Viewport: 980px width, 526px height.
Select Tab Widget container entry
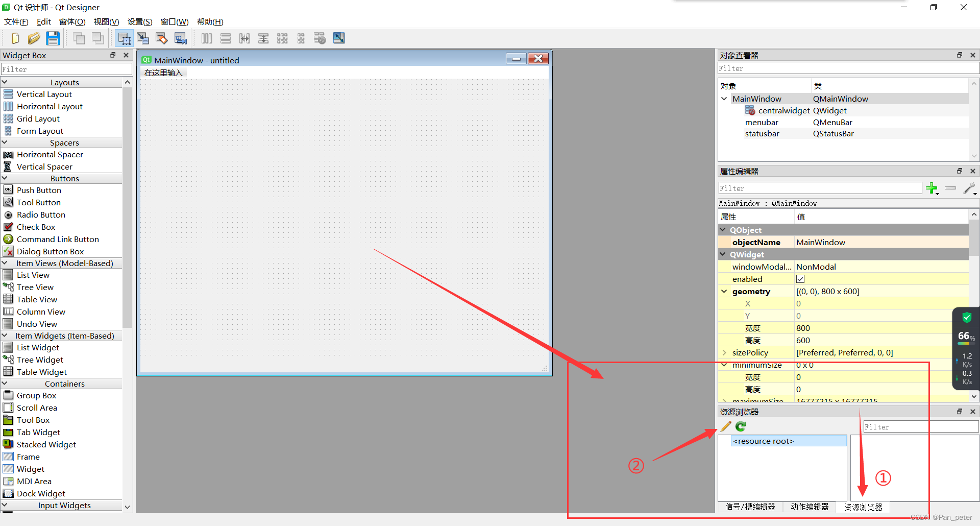pos(38,432)
